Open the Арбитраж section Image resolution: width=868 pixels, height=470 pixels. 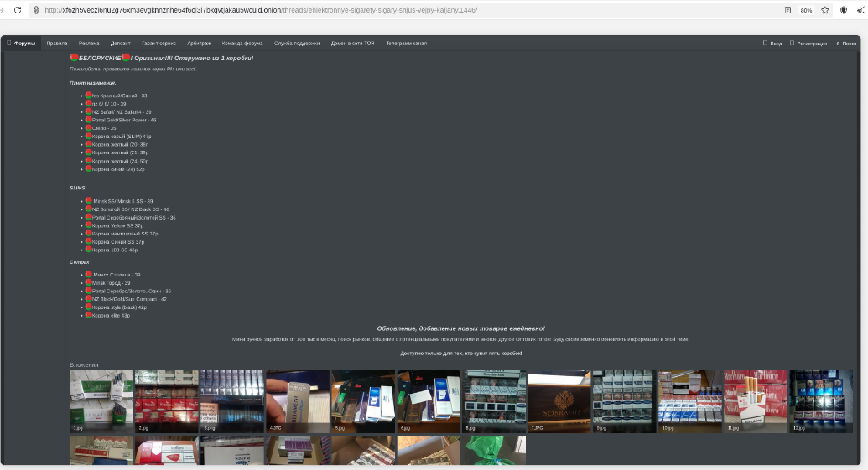[x=199, y=43]
